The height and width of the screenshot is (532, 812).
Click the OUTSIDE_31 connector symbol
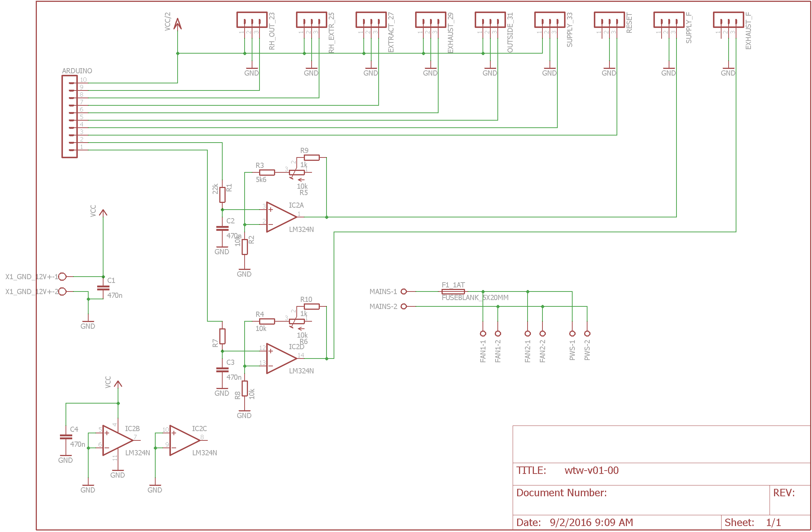(490, 20)
